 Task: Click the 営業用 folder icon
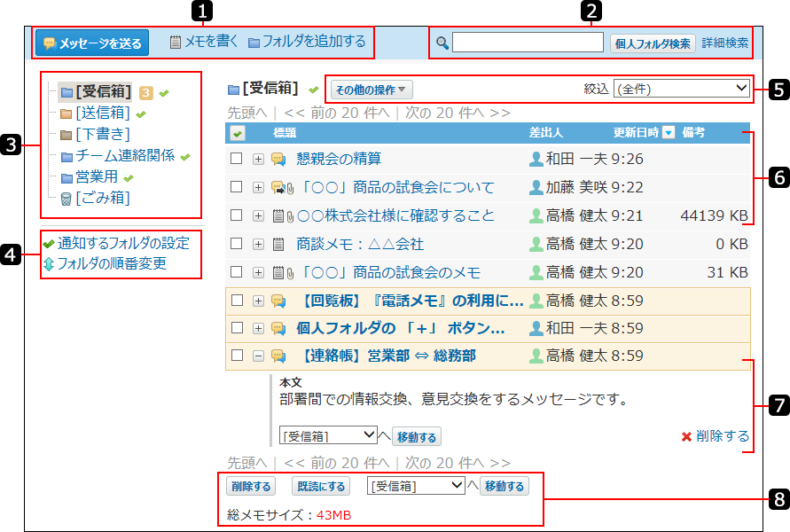tap(66, 178)
